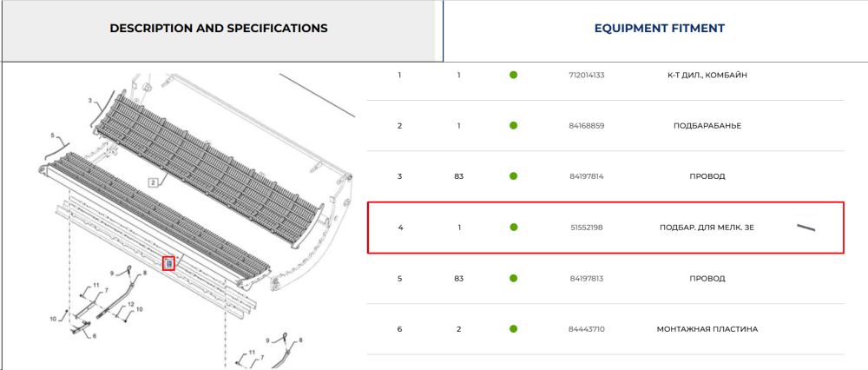Click the ПОДБАР. ДЛЯ МЕЛК. ЗЕ part name
Image resolution: width=868 pixels, height=370 pixels.
pos(707,227)
